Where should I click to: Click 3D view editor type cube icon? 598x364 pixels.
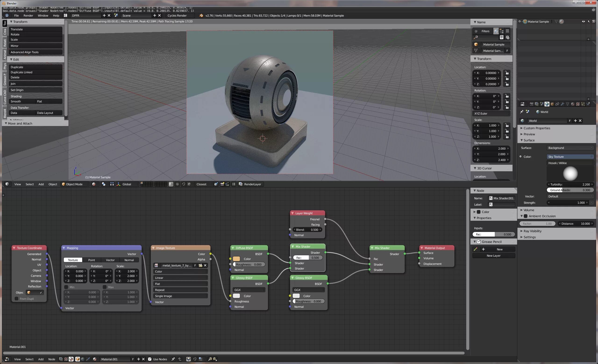[7, 184]
